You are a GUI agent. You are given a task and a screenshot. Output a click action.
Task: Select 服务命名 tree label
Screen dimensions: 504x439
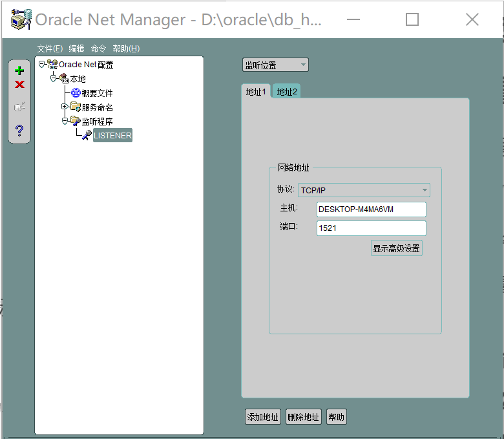[x=97, y=107]
